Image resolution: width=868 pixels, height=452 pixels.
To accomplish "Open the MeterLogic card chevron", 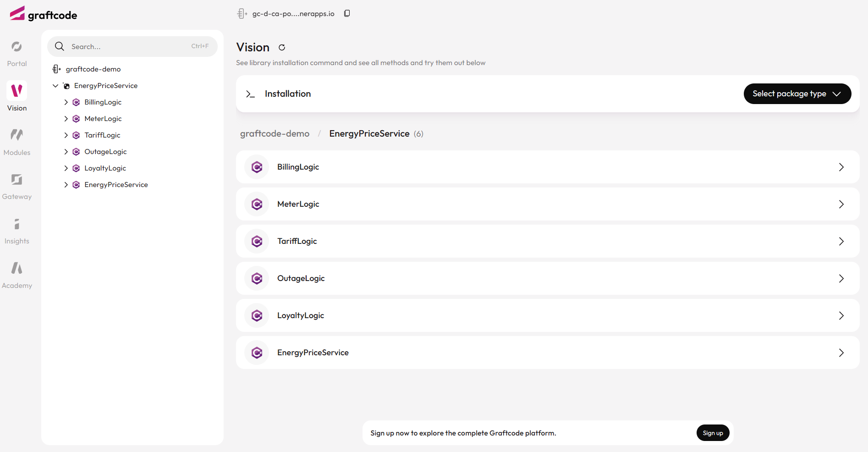I will [x=841, y=204].
